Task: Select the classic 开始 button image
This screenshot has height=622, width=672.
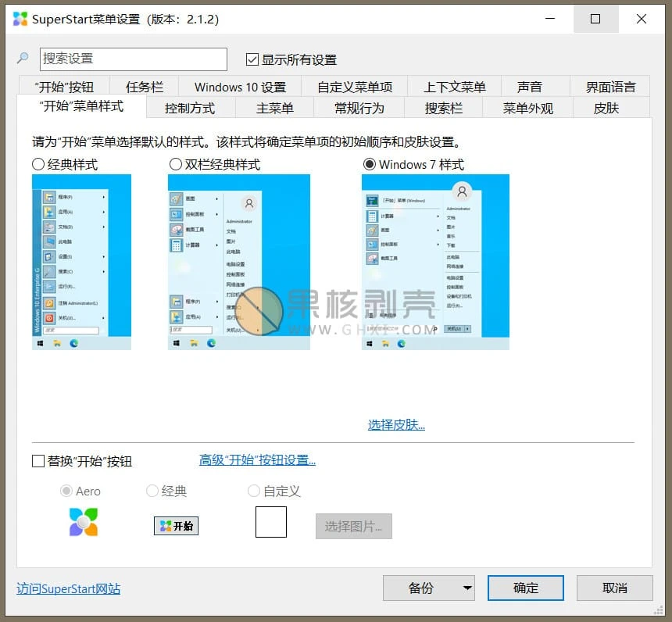Action: (176, 526)
